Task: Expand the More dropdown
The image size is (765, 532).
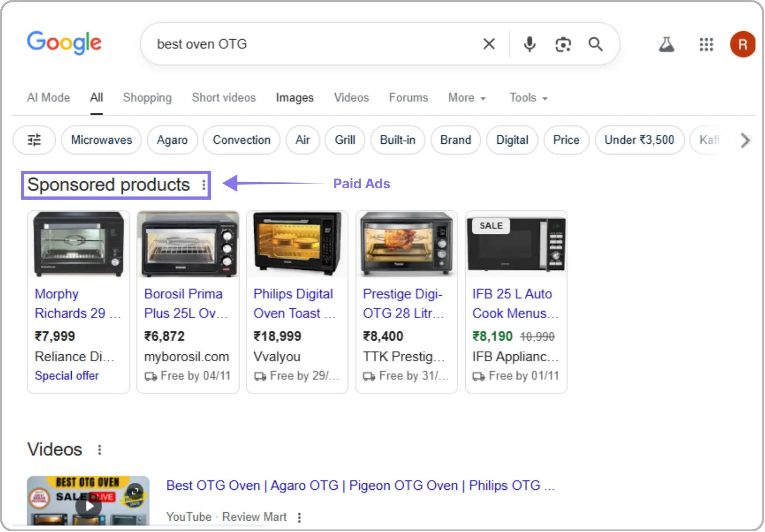Action: pos(467,97)
